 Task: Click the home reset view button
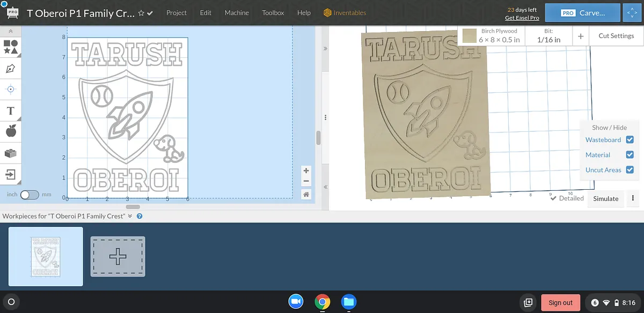pyautogui.click(x=306, y=195)
